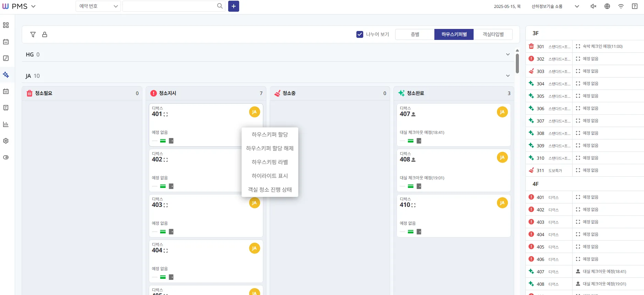Click the 3F floor header
Screen dimensions: 644x295
click(585, 33)
